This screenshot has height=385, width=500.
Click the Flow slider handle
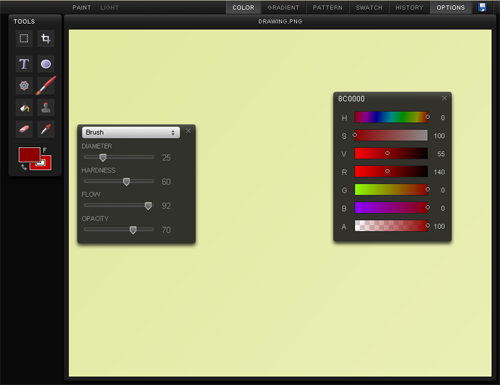click(148, 206)
